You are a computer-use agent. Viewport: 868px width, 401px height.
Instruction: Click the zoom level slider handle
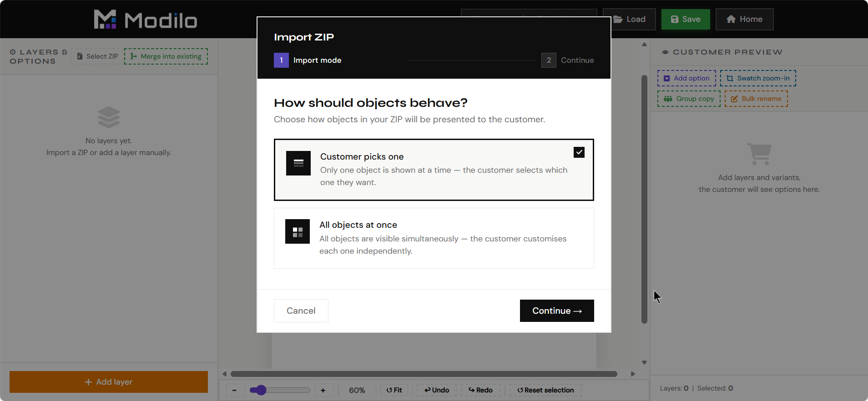click(261, 390)
